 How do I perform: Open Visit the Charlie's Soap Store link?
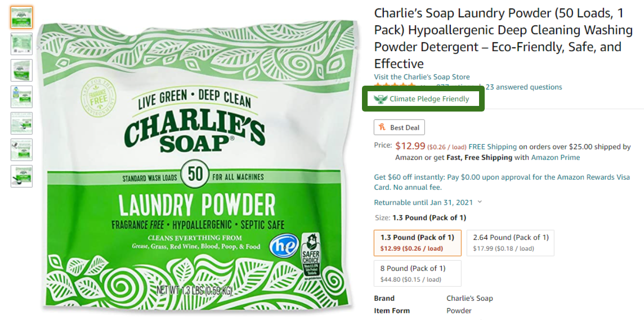pos(422,77)
